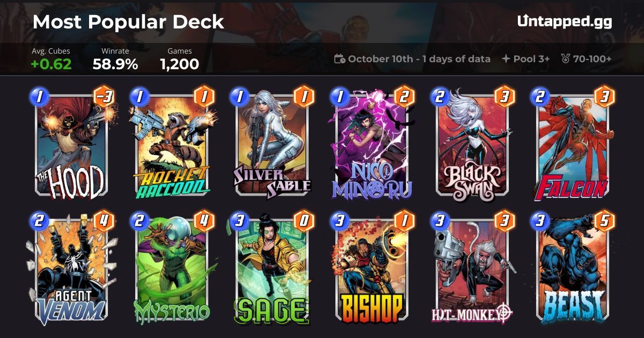Viewport: 644px width, 338px height.
Task: Select the Mysterio card
Action: [x=172, y=270]
